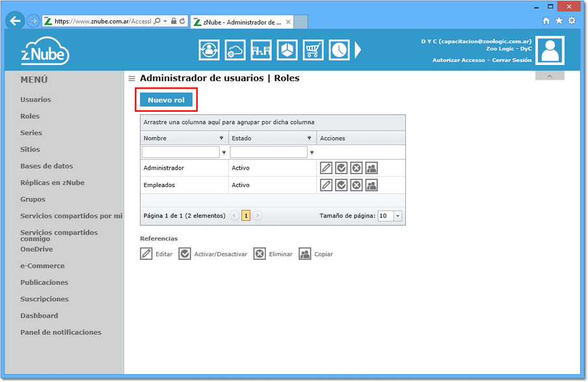Open the Nombre column header filter
Image resolution: width=588 pixels, height=382 pixels.
click(x=221, y=138)
